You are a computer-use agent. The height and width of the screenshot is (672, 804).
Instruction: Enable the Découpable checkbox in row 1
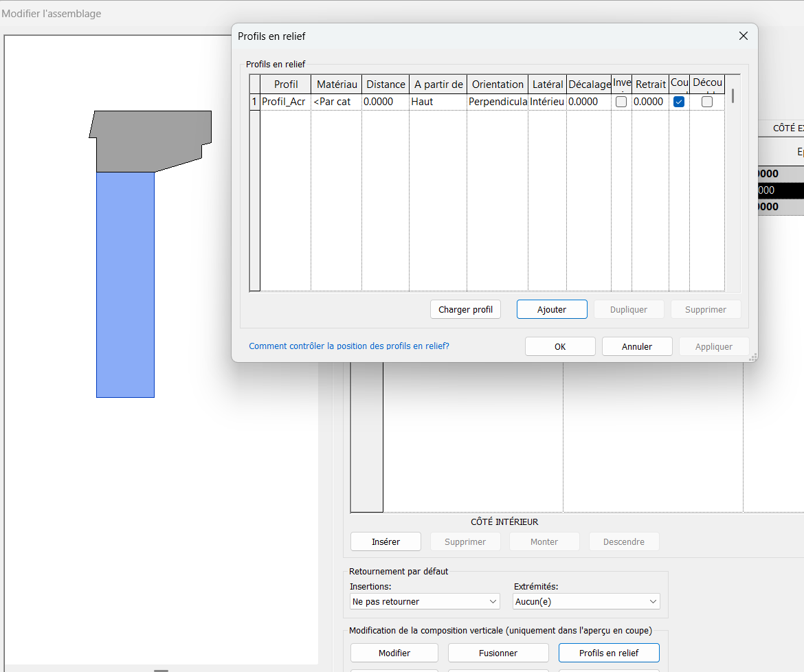click(707, 102)
